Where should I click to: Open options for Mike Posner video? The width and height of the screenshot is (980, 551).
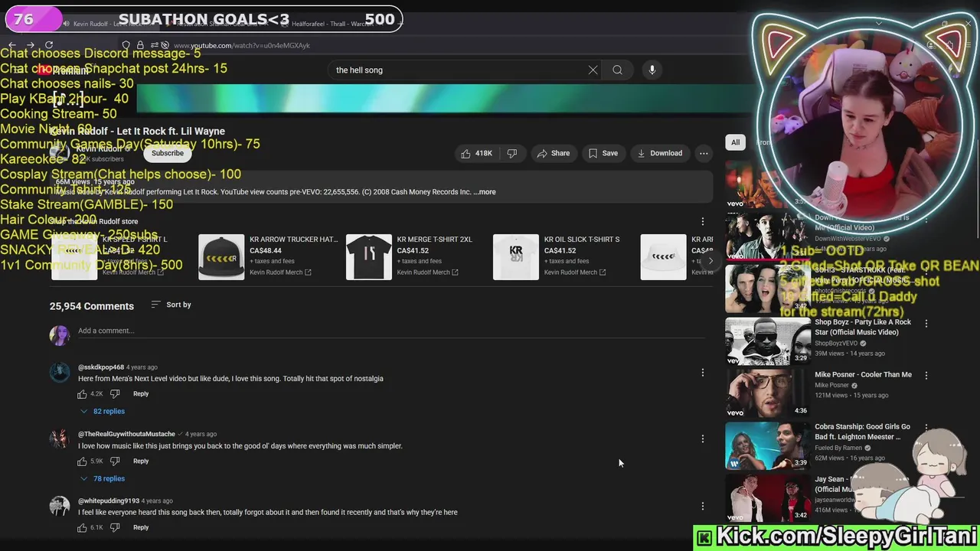[926, 376]
